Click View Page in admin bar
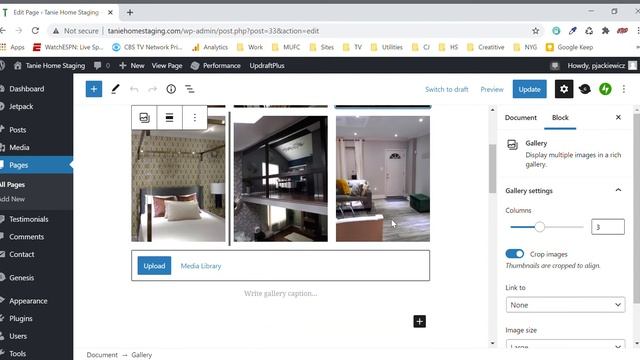The image size is (640, 360). (167, 65)
